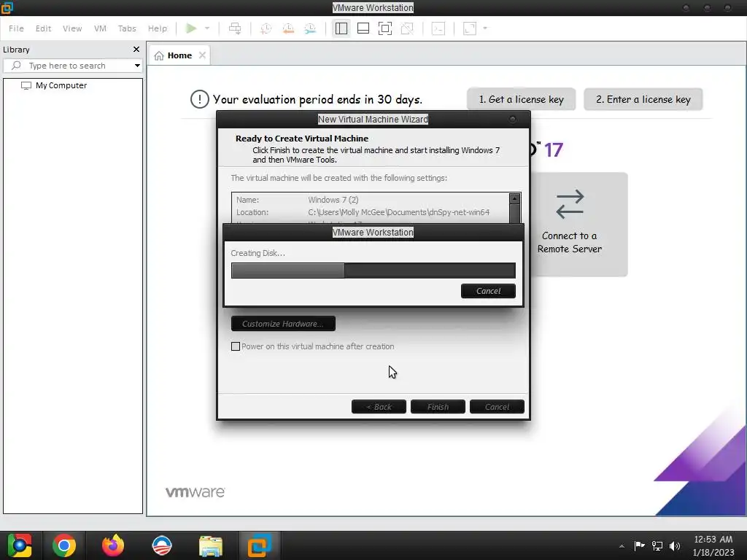The image size is (747, 560).
Task: Click the Stretch Guest toolbar icon
Action: [470, 28]
